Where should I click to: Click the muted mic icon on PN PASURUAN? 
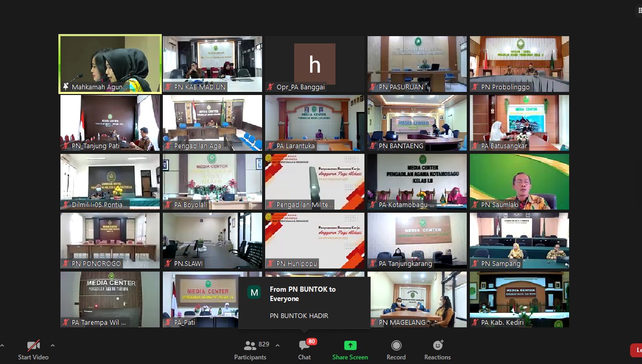pos(373,87)
